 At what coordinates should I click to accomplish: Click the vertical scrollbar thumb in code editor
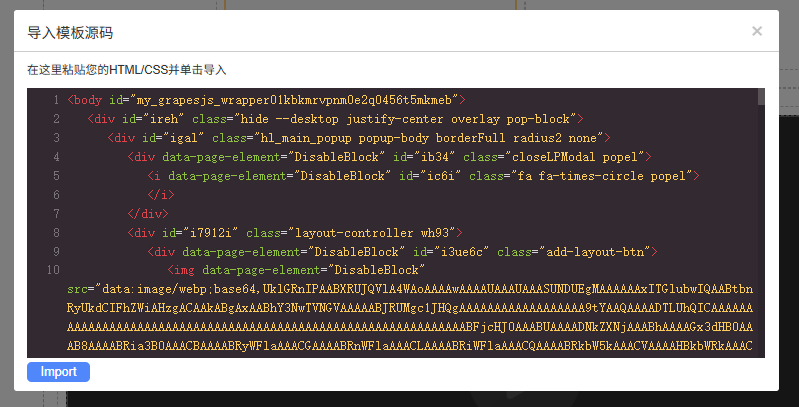click(761, 97)
